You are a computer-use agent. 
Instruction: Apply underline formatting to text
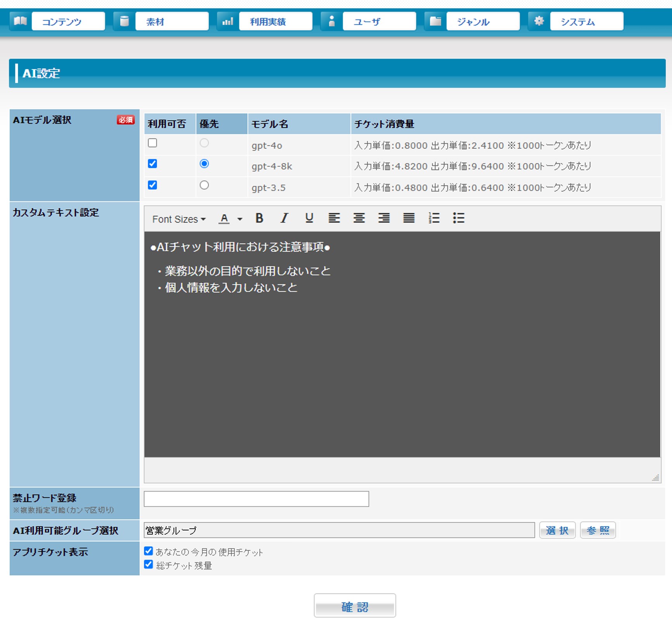[x=309, y=218]
